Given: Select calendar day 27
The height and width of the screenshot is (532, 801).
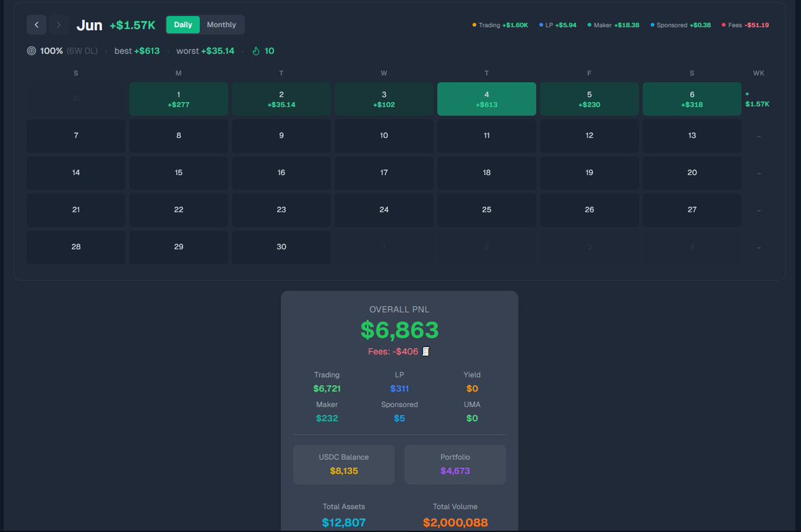Looking at the screenshot, I should (x=692, y=210).
